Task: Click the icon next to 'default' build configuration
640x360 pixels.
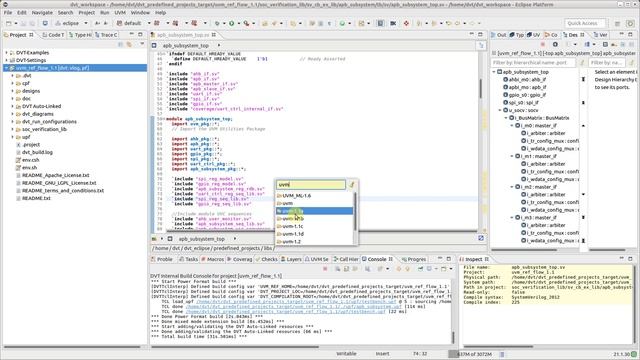Action: click(120, 23)
